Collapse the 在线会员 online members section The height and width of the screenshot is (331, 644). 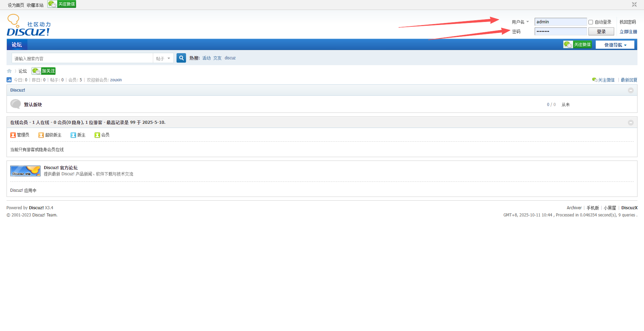[630, 122]
